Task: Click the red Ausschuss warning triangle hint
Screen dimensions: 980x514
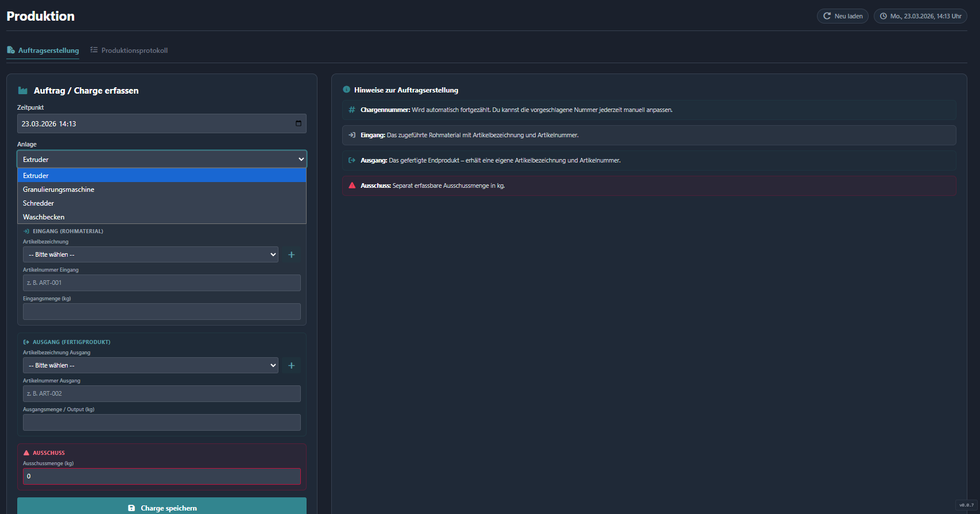Action: (352, 185)
